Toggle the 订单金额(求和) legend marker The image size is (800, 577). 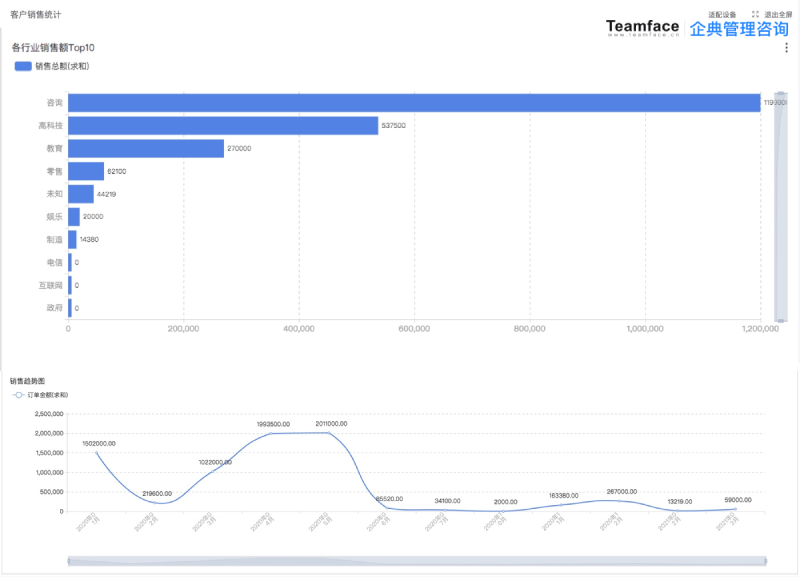18,395
